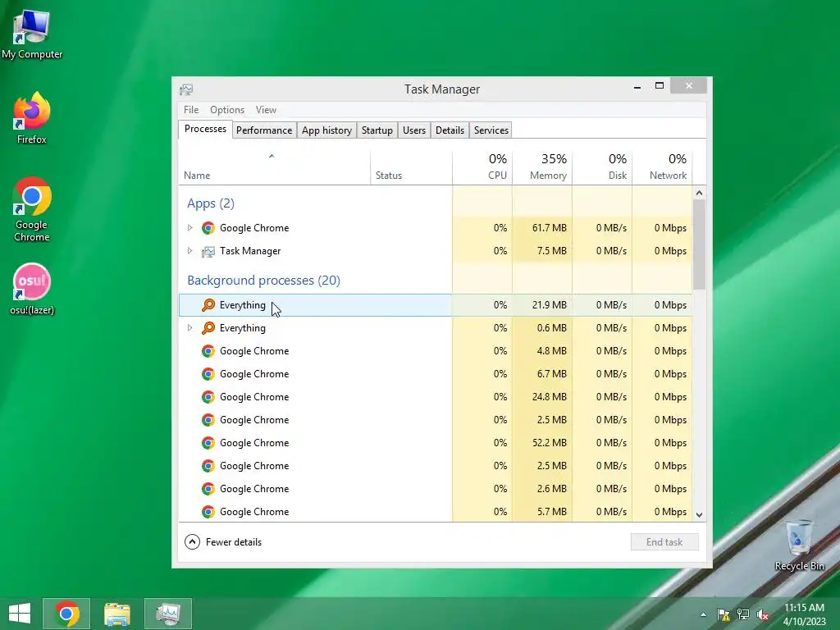Launch Firefox from the desktop
840x630 pixels.
coord(32,118)
